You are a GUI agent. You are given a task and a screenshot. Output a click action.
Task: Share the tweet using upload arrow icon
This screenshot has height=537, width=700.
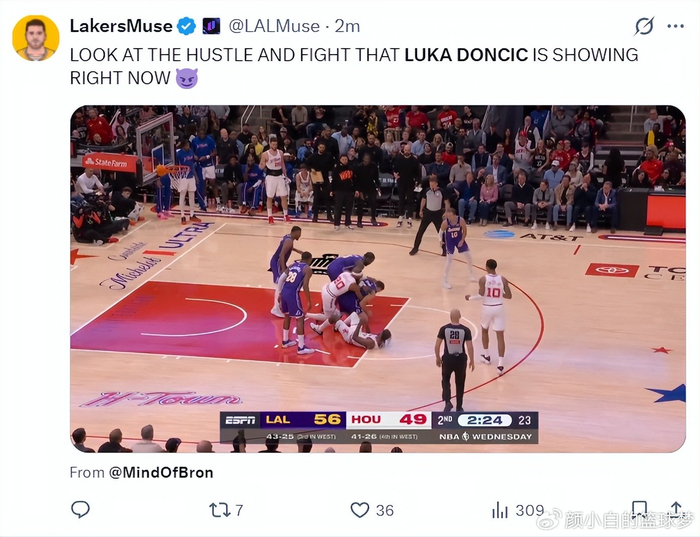point(676,509)
